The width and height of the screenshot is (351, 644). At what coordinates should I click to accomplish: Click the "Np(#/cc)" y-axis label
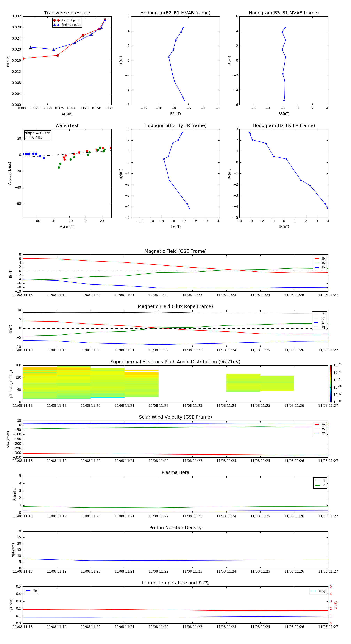[x=13, y=550]
